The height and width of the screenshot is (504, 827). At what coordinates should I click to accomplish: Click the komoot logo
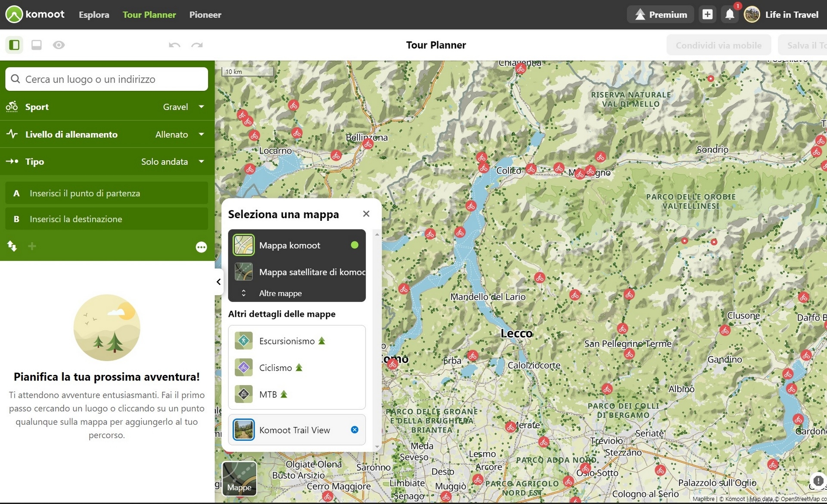tap(35, 14)
